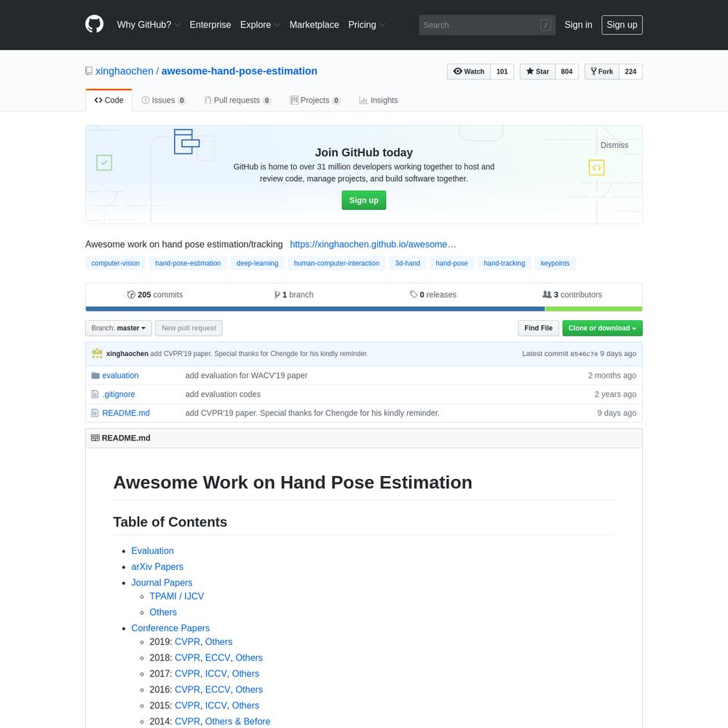Dismiss the Join GitHub banner
Viewport: 728px width, 728px height.
tap(614, 146)
